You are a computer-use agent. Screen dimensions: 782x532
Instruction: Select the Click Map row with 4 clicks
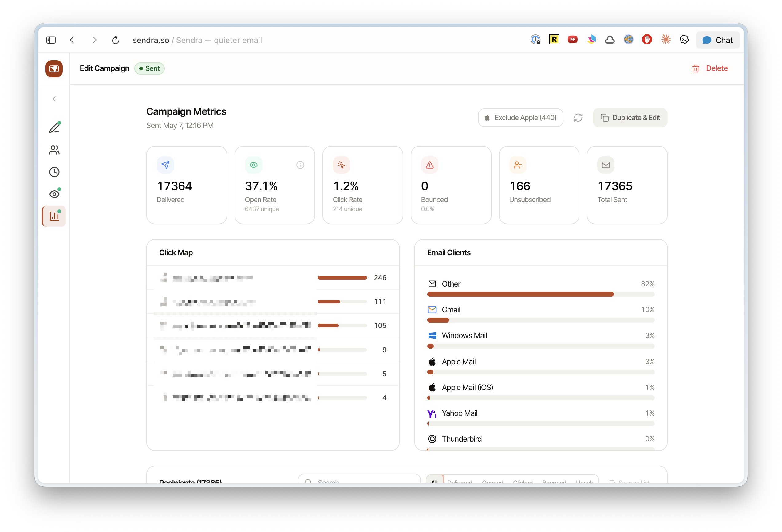pyautogui.click(x=273, y=398)
